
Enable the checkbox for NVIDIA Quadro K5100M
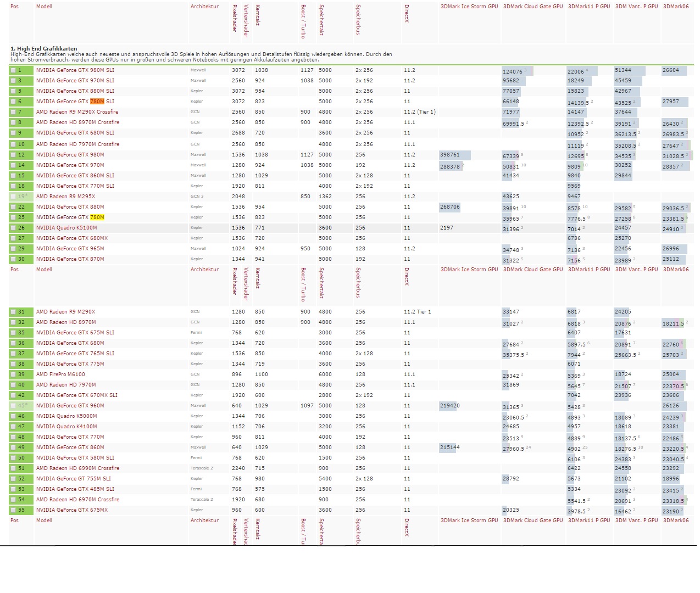(x=13, y=228)
